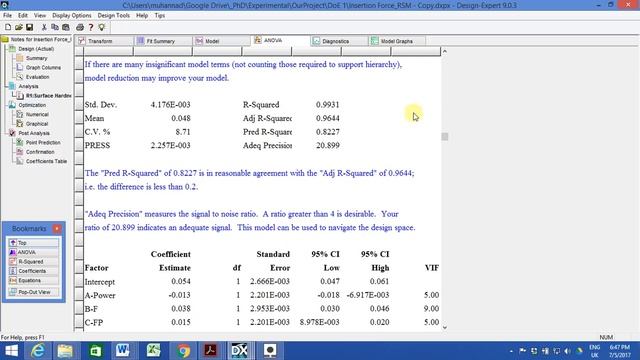The height and width of the screenshot is (360, 640).
Task: Print the report using printer icon
Action: click(x=80, y=27)
